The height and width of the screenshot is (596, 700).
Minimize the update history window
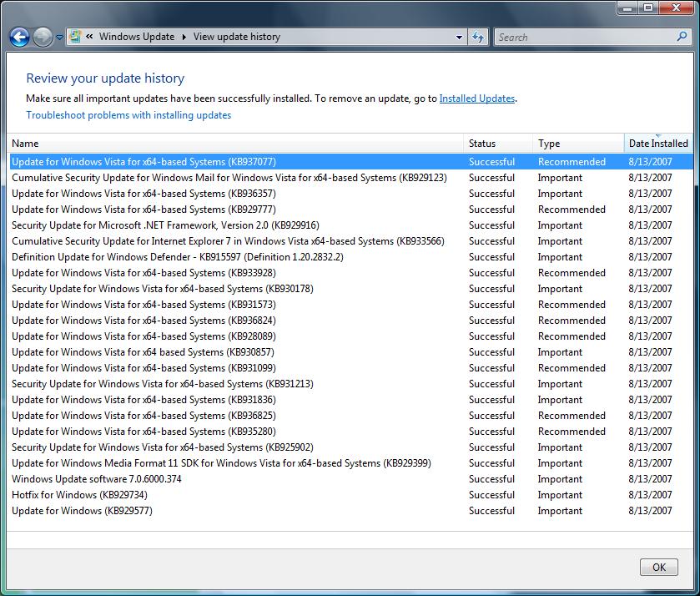click(x=627, y=8)
